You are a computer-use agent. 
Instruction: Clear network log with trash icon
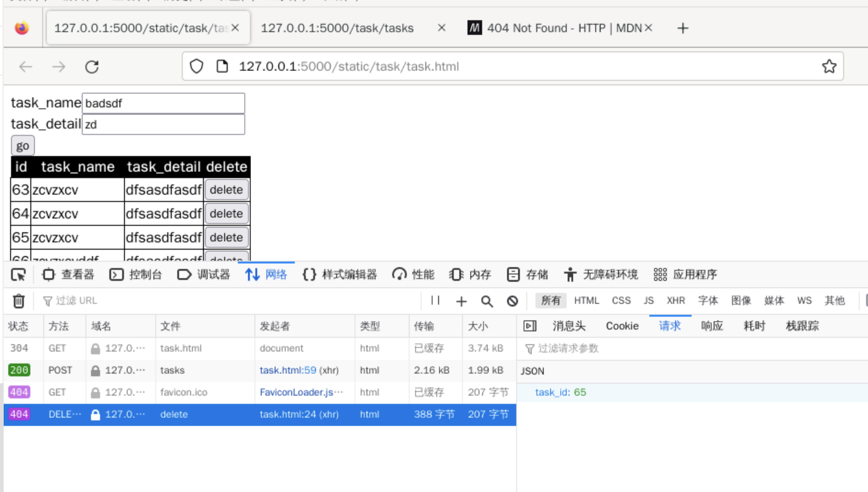(19, 300)
